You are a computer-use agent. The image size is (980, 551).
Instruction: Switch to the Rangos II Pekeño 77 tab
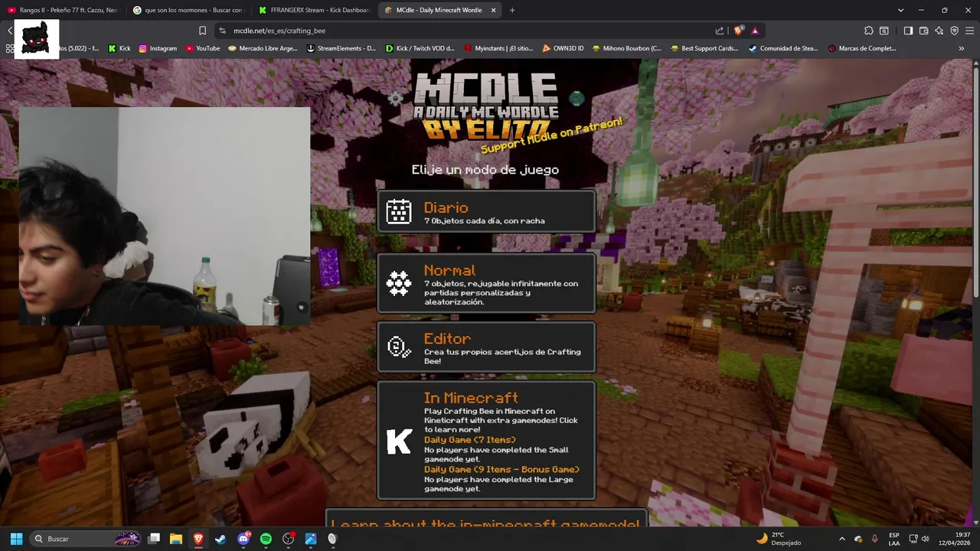63,10
